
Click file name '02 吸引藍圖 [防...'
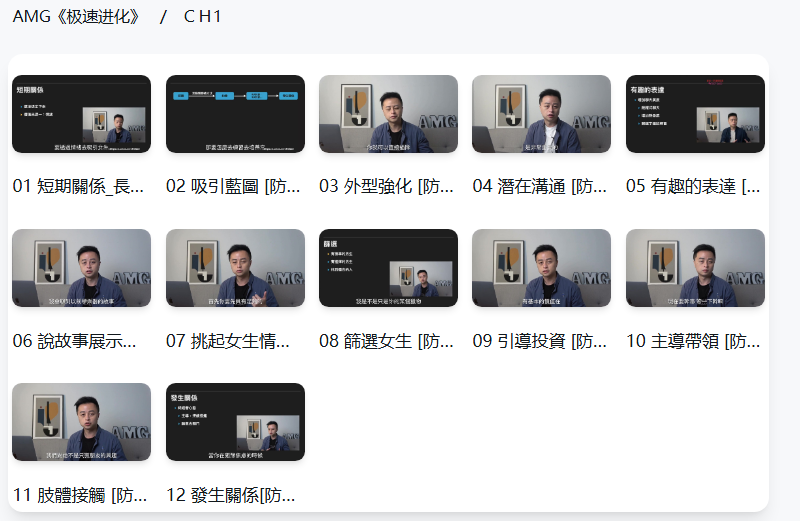pyautogui.click(x=233, y=187)
